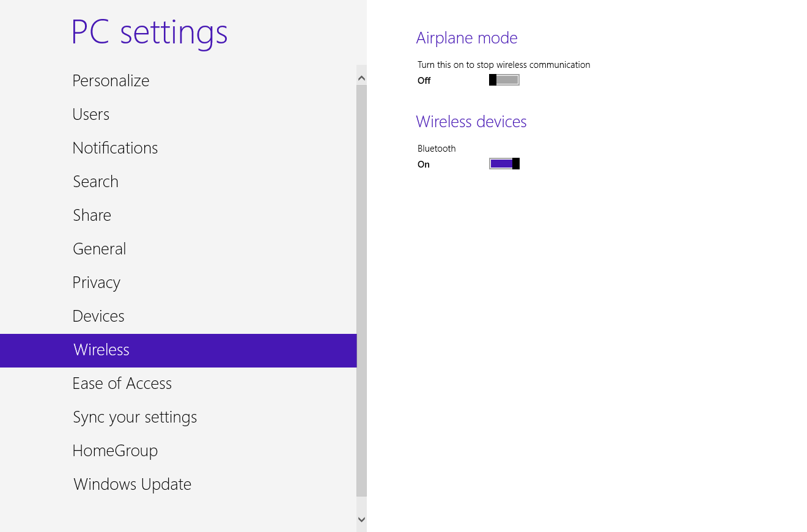The height and width of the screenshot is (532, 807).
Task: Open the Personalize settings category
Action: [178, 81]
